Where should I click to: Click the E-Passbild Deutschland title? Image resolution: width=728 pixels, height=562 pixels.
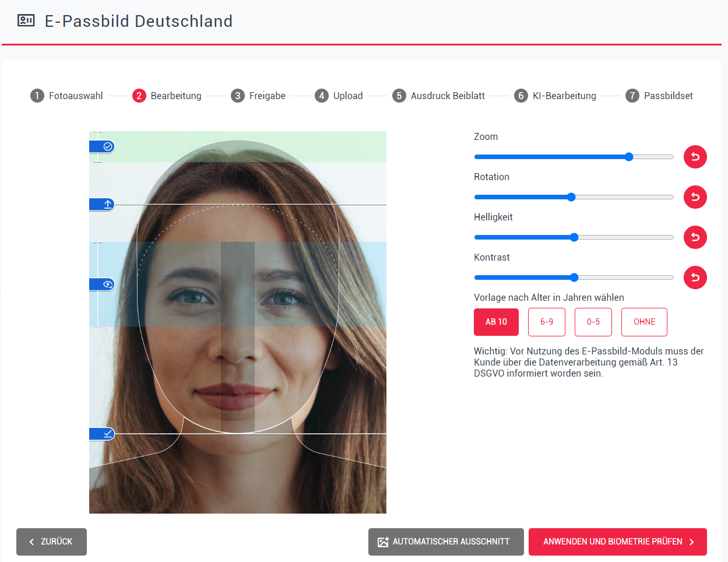(139, 21)
